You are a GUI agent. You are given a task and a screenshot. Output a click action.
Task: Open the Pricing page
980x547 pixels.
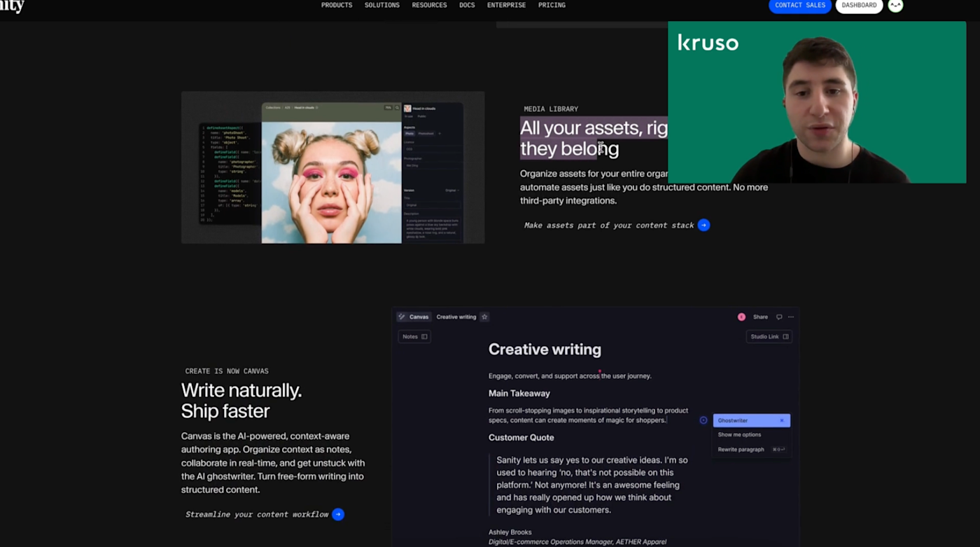[x=552, y=5]
